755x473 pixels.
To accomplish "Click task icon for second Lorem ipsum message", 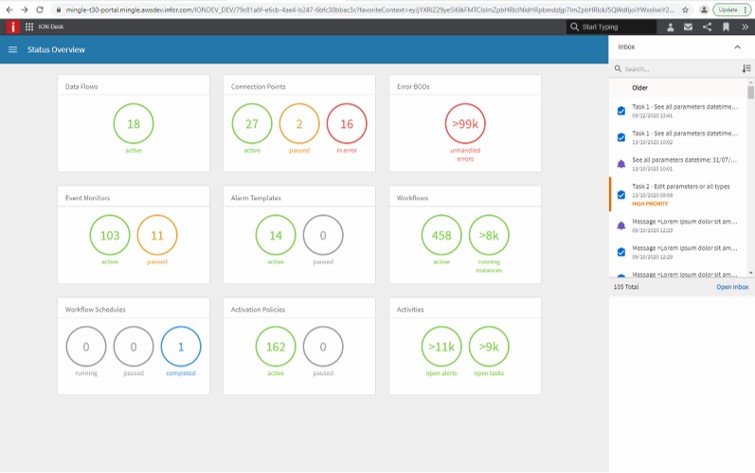I will click(621, 252).
